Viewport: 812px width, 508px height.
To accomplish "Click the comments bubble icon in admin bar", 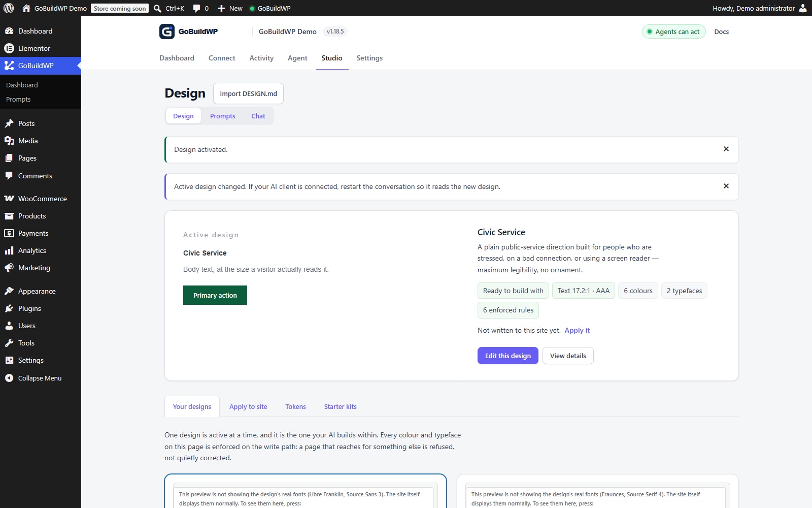I will tap(196, 8).
